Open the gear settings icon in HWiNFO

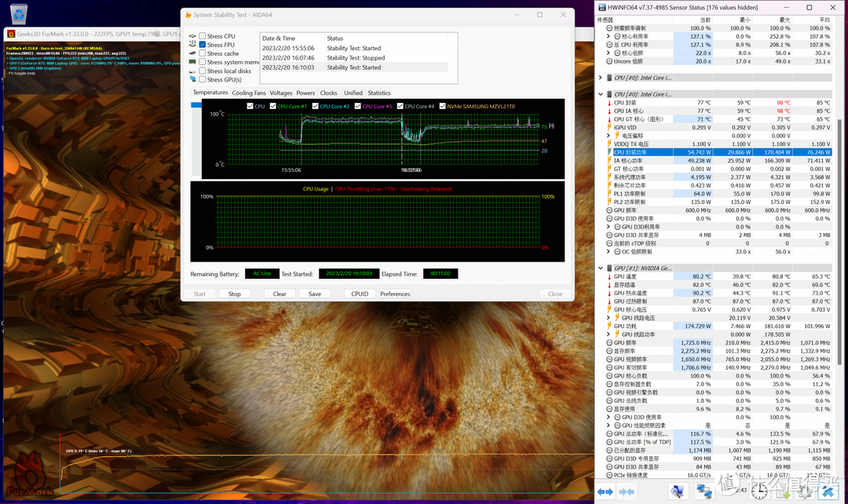[x=806, y=491]
